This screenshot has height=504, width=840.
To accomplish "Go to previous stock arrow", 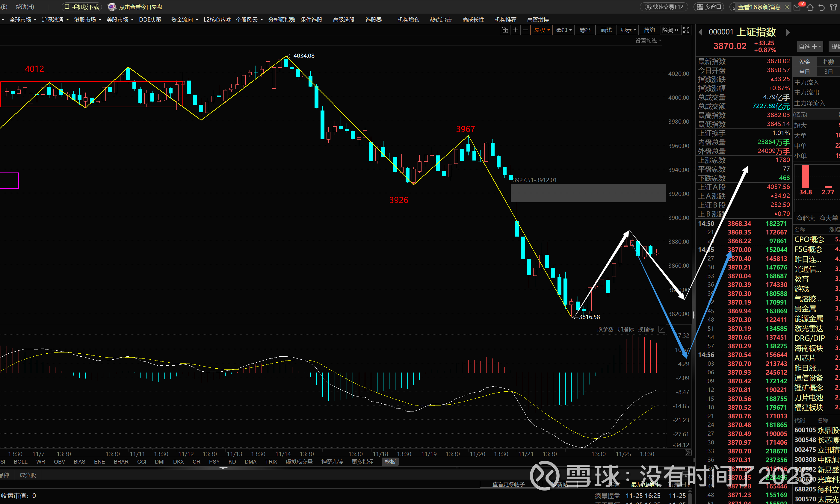I will tap(700, 32).
